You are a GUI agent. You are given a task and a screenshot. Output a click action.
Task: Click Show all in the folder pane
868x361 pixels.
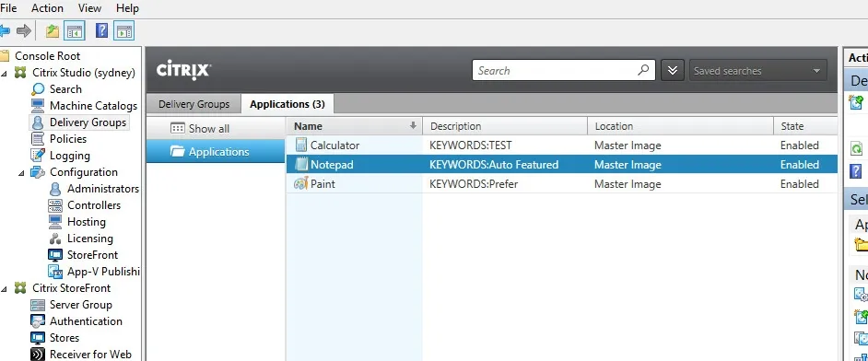(x=216, y=128)
